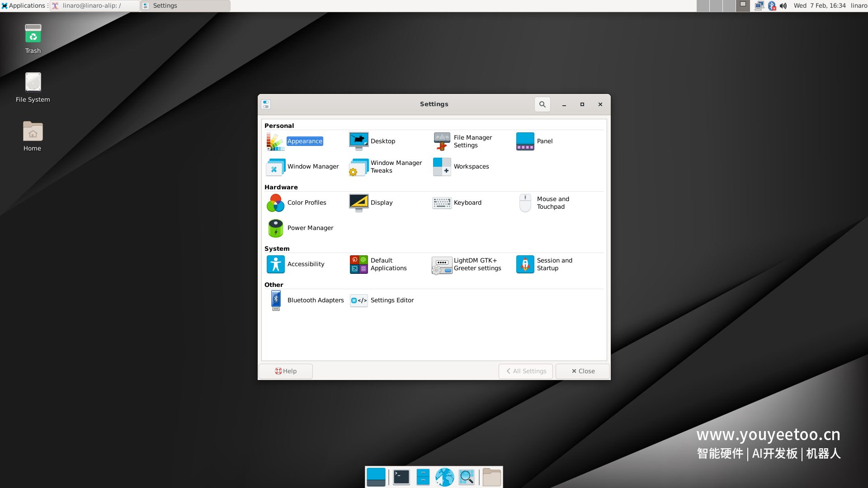Open Window Manager Tweaks
Image resolution: width=868 pixels, height=488 pixels.
click(396, 167)
